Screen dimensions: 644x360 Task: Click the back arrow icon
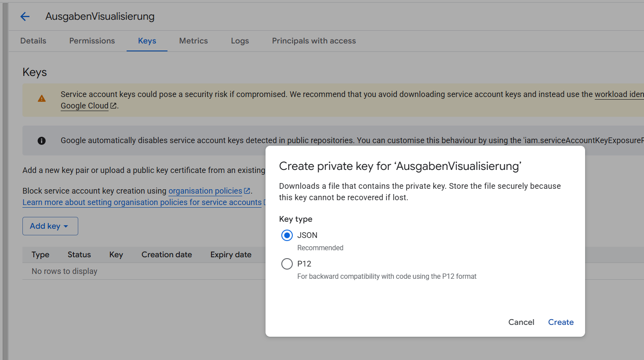pyautogui.click(x=25, y=17)
